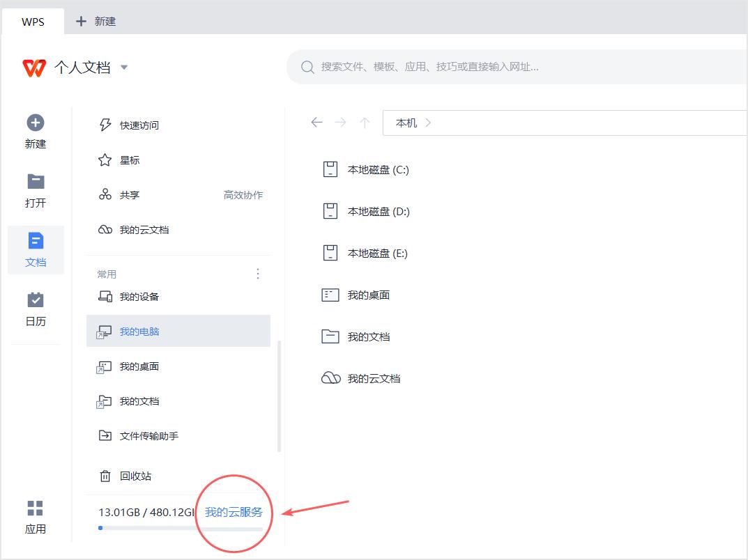The width and height of the screenshot is (748, 560).
Task: Click the sidebar 我的桌面 shortcut icon
Action: click(x=104, y=367)
